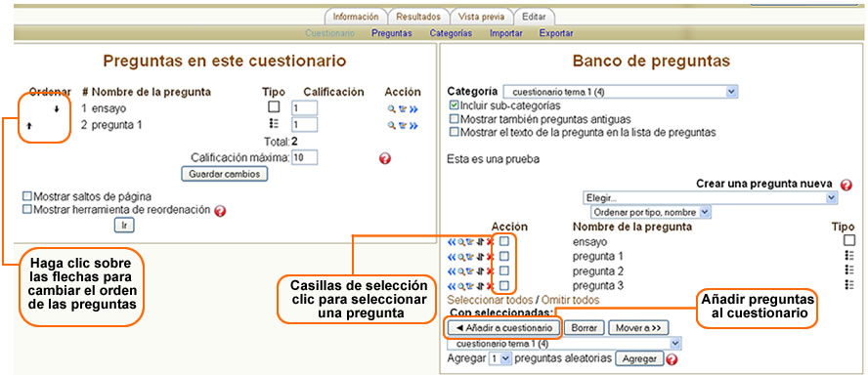Remove ensayo from the quiz

click(412, 109)
